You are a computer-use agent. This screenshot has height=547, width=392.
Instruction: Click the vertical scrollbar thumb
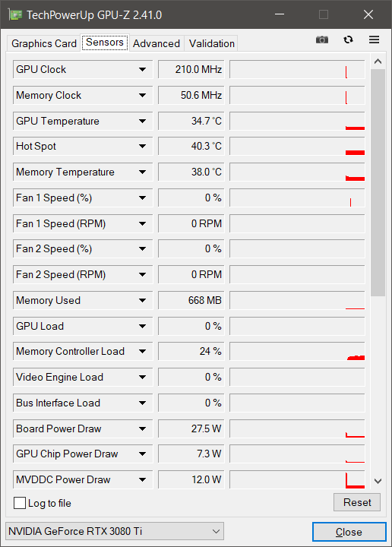pos(378,182)
